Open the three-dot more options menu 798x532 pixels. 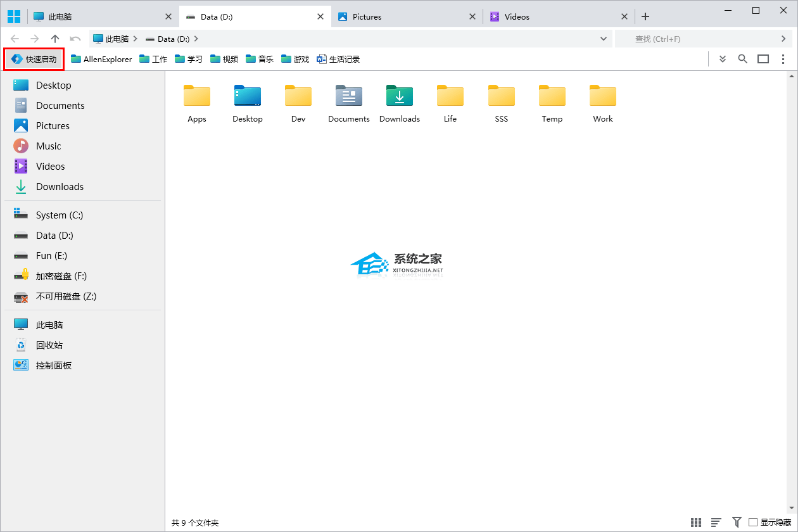[783, 59]
